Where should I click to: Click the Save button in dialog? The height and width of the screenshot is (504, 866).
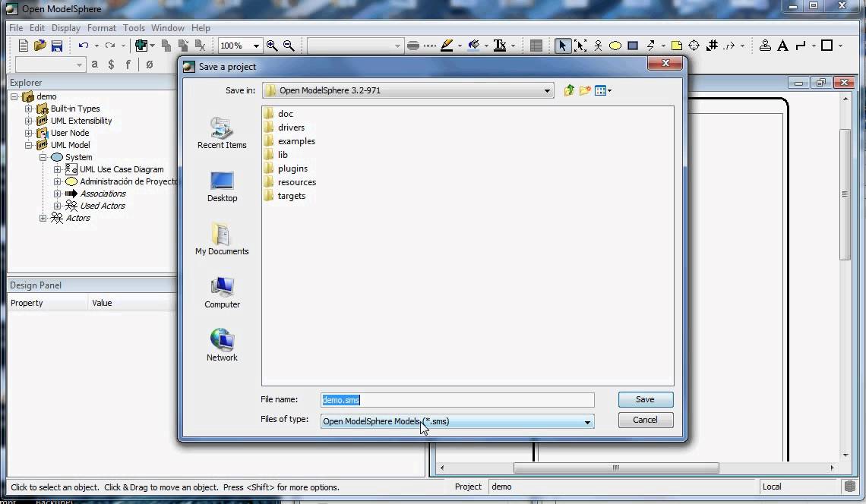tap(645, 399)
